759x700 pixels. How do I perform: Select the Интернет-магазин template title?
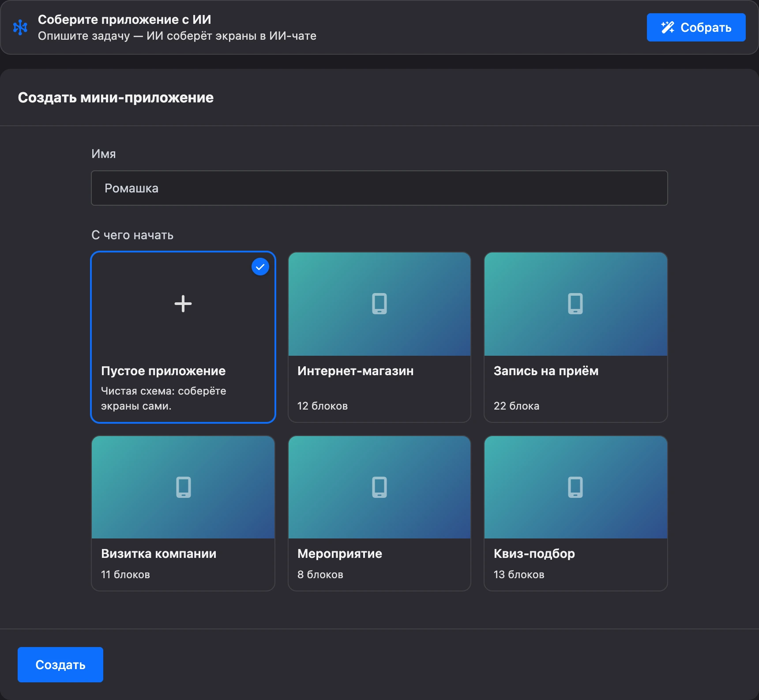356,371
